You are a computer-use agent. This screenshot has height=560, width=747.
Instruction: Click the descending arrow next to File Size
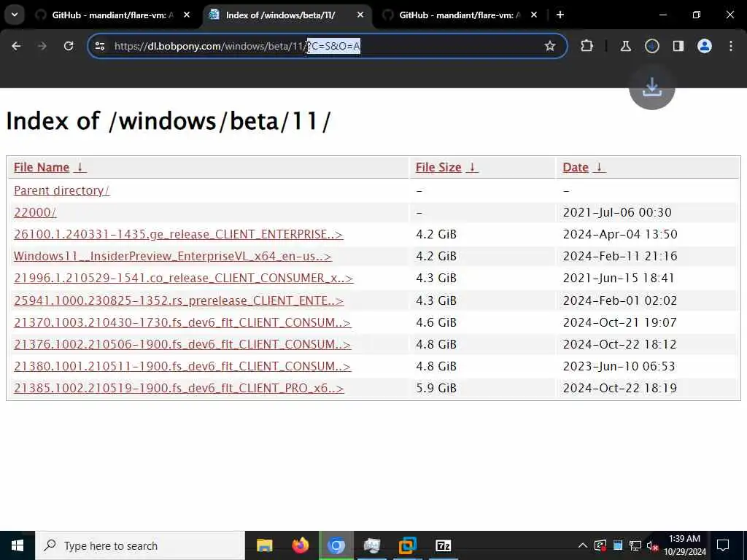coord(472,167)
